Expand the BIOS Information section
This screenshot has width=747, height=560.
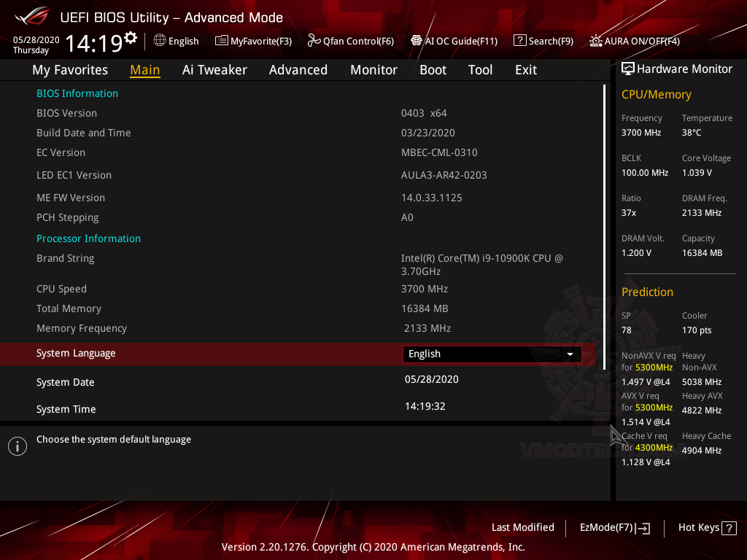click(x=77, y=93)
